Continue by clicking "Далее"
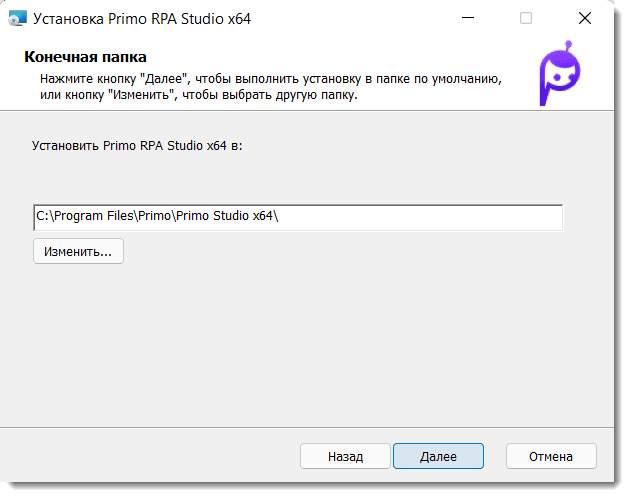The height and width of the screenshot is (497, 629). click(438, 456)
